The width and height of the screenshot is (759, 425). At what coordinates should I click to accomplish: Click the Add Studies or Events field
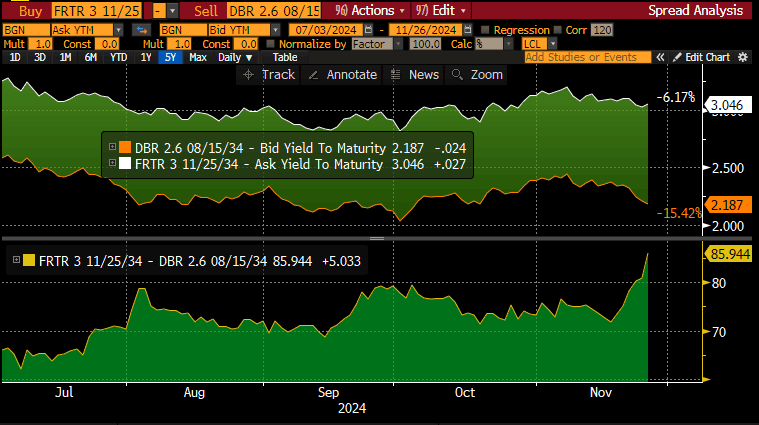click(587, 57)
